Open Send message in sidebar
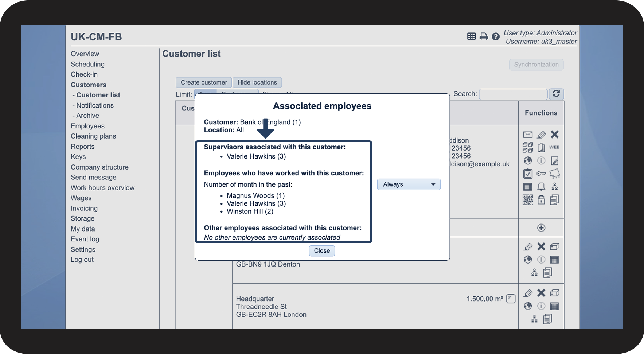This screenshot has width=644, height=354. tap(94, 178)
